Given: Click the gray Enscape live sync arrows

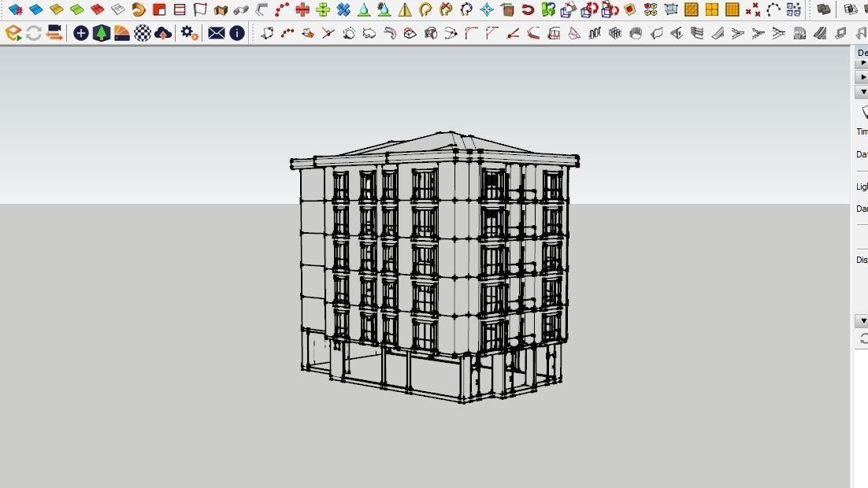Looking at the screenshot, I should coord(34,33).
